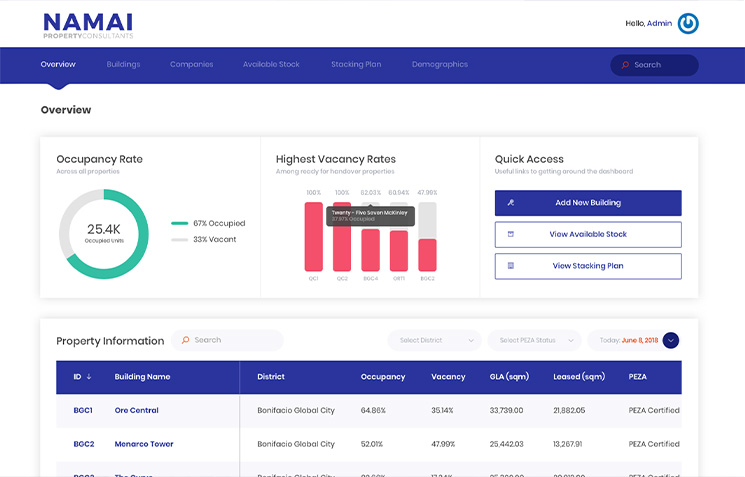The image size is (745, 477).
Task: Click the search magnifier icon in navigation bar
Action: [x=625, y=65]
